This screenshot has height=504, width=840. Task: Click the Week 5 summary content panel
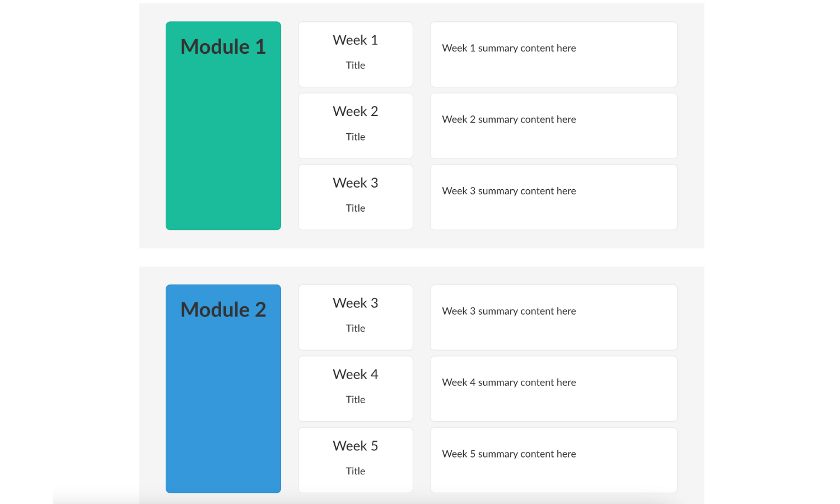553,460
